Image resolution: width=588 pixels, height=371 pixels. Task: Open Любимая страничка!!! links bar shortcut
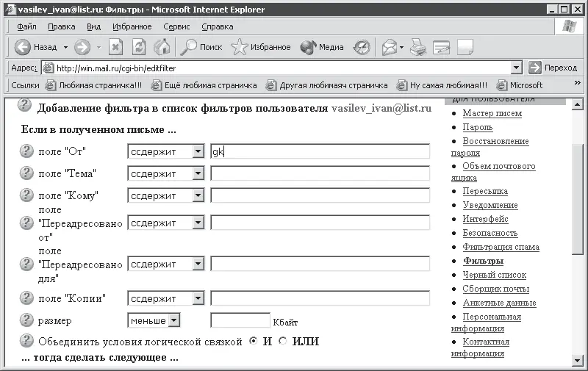(94, 85)
